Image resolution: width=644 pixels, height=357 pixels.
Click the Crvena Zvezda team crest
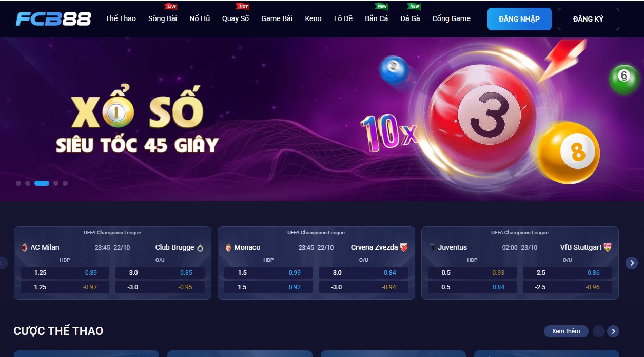point(404,248)
